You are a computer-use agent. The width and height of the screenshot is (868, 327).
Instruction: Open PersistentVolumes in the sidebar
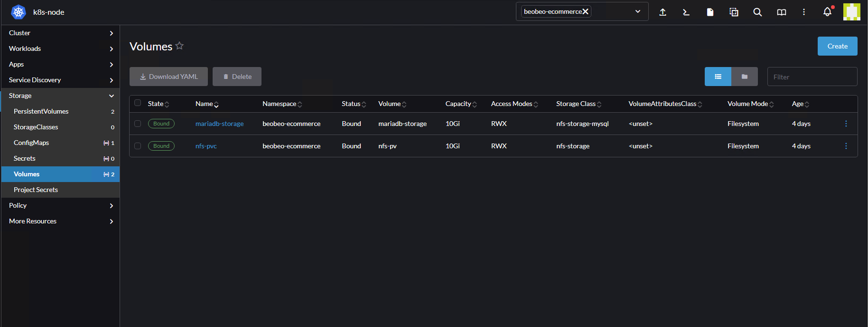41,111
